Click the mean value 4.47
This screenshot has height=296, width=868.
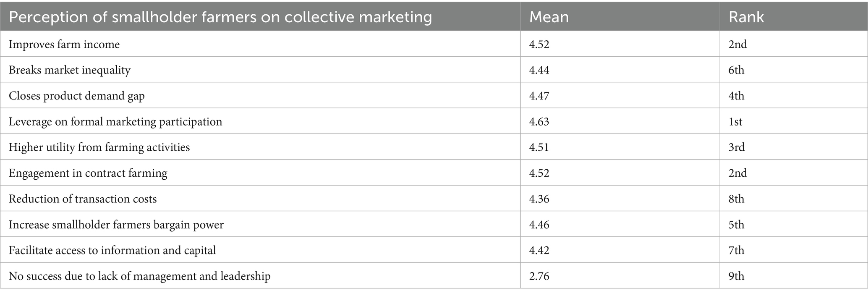tap(539, 96)
